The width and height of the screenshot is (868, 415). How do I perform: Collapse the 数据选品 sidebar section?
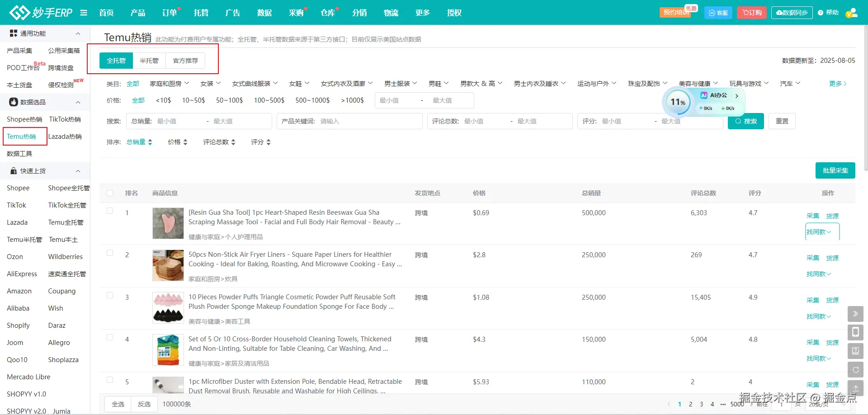[x=78, y=102]
